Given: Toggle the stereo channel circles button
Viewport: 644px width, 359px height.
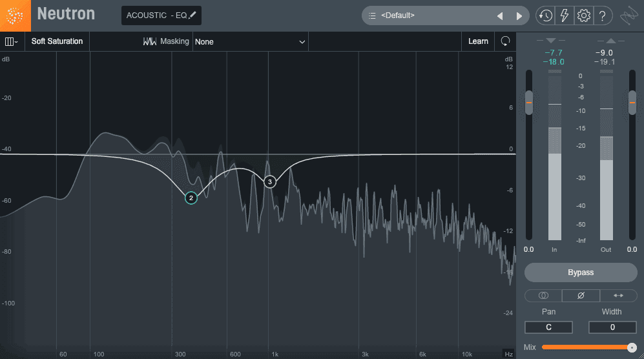Looking at the screenshot, I should [543, 295].
